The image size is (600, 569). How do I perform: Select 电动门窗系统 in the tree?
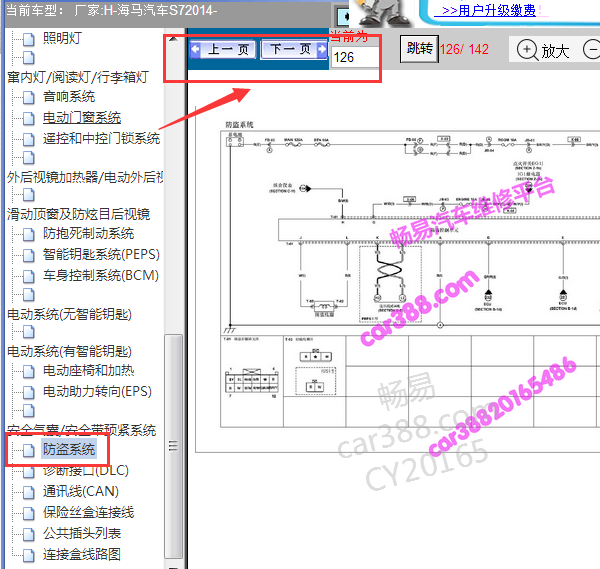tap(82, 117)
